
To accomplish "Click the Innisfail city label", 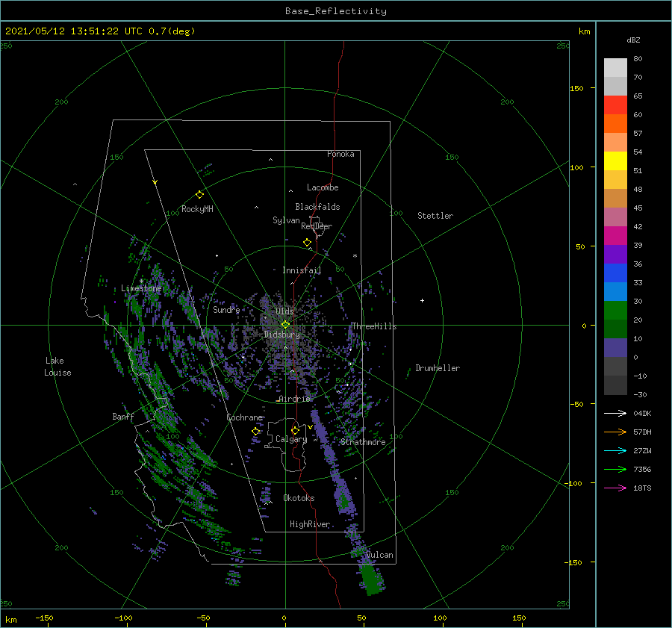I will tap(302, 270).
